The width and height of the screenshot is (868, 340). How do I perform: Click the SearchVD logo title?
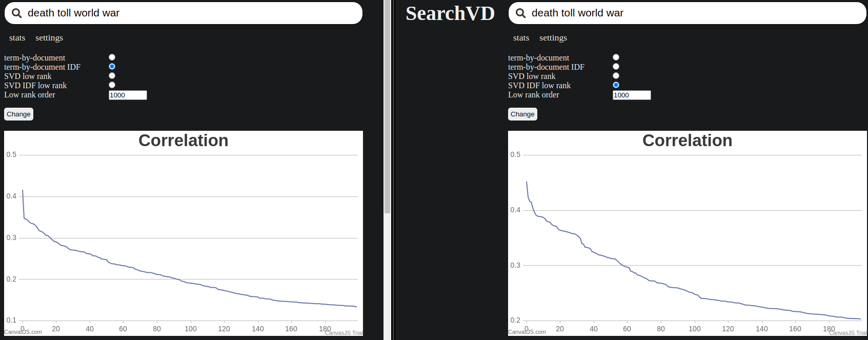(x=450, y=13)
